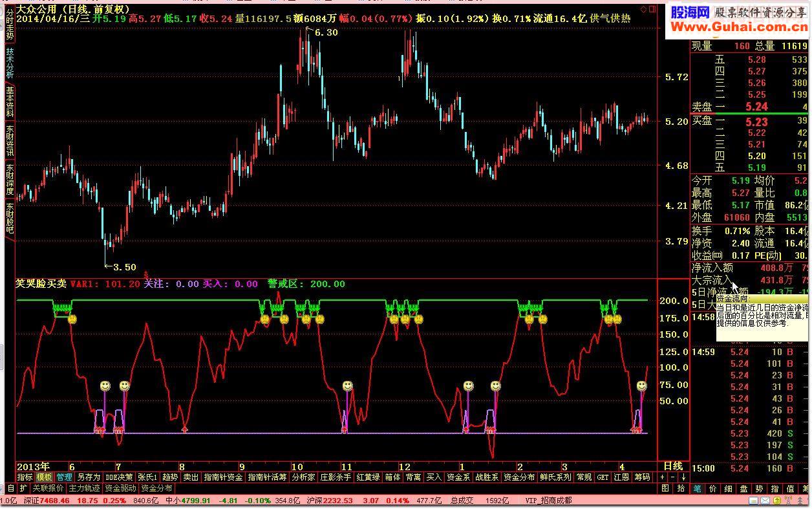Open the 扩 bottom tab

pyautogui.click(x=23, y=488)
